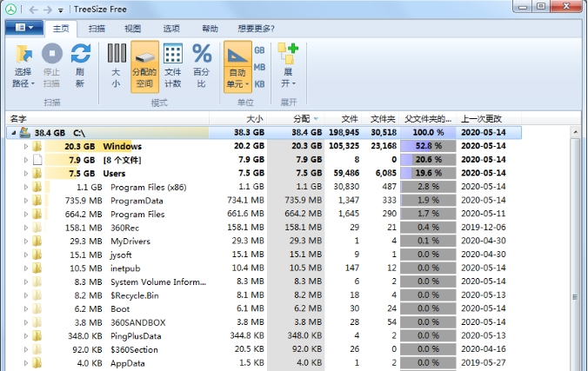The height and width of the screenshot is (371, 588).
Task: Expand the Users folder
Action: 26,174
